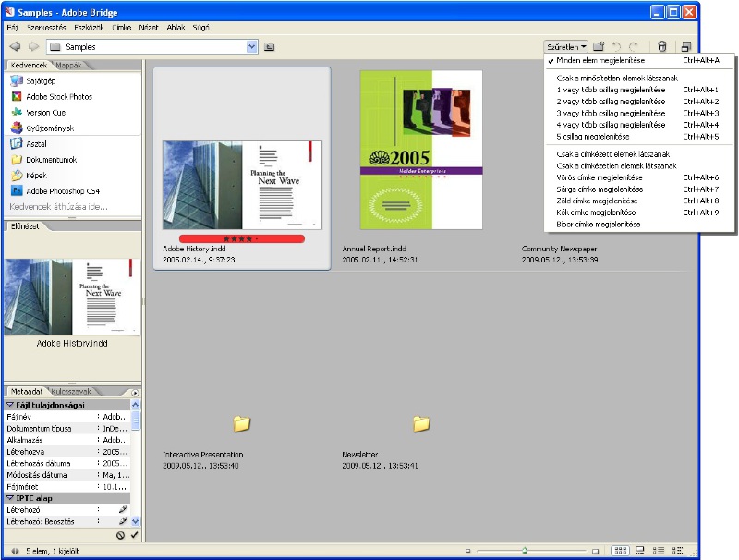Image resolution: width=739 pixels, height=560 pixels.
Task: Choose Bíbor címke megjelenítése
Action: (639, 225)
